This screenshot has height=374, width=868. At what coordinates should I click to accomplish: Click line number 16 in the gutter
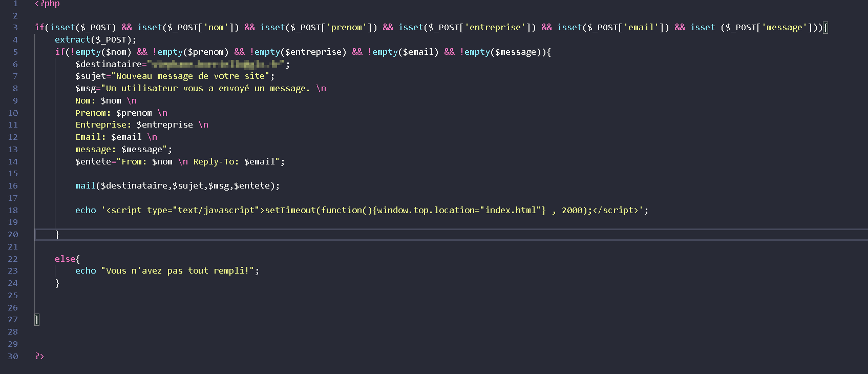[13, 186]
